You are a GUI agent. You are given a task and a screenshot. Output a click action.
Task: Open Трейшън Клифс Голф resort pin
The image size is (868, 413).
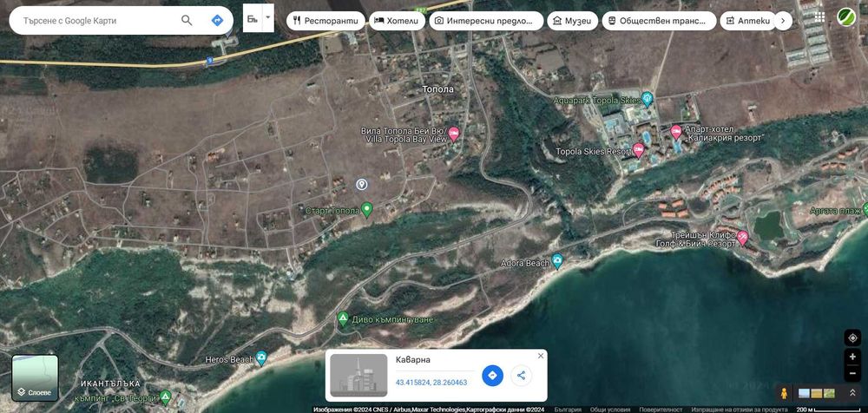(x=742, y=237)
